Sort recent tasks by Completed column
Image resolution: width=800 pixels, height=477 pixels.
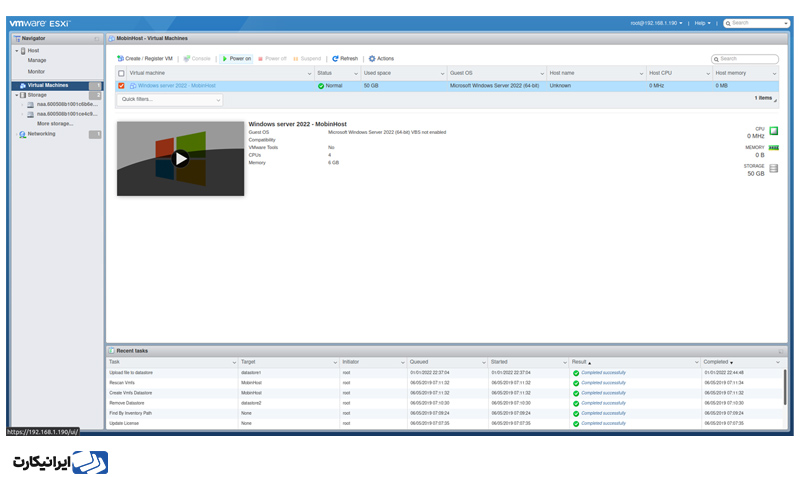[x=716, y=362]
